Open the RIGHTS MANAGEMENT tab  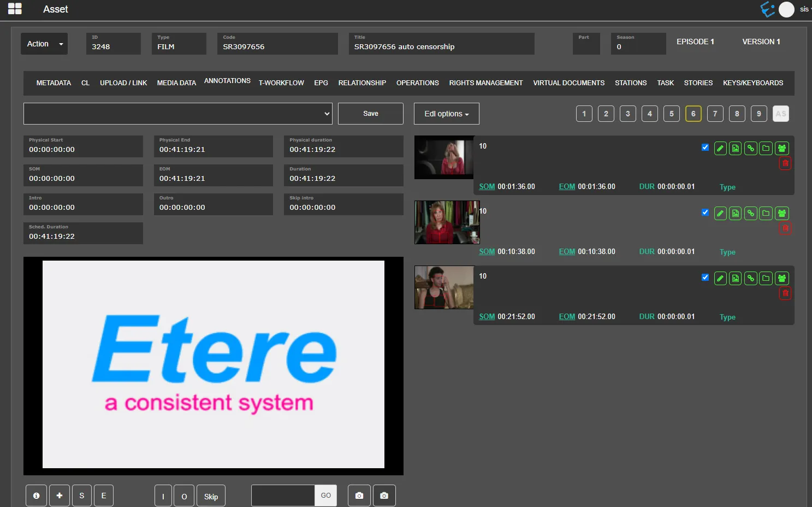(485, 83)
